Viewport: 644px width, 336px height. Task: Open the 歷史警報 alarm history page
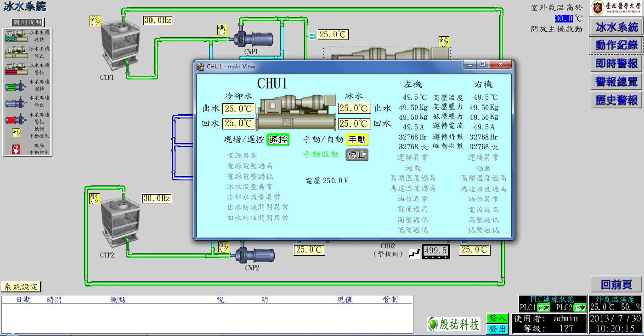[x=616, y=100]
